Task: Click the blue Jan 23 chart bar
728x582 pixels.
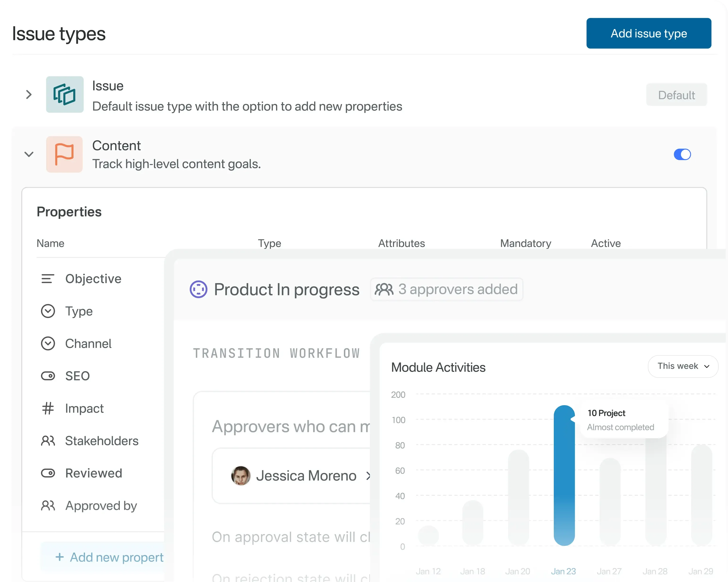Action: tap(564, 476)
